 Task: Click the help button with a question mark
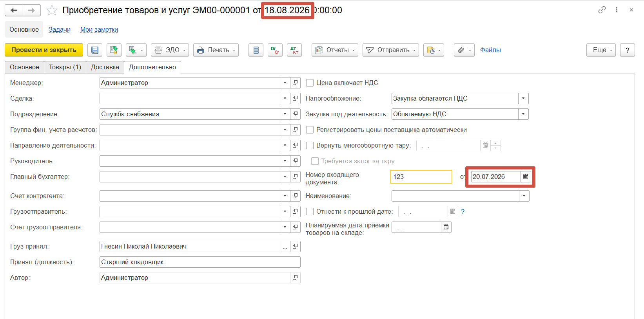point(628,50)
